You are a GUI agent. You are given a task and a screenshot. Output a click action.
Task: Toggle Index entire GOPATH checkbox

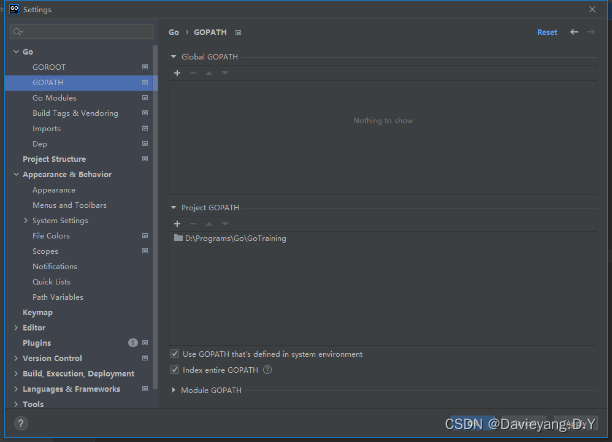coord(174,370)
